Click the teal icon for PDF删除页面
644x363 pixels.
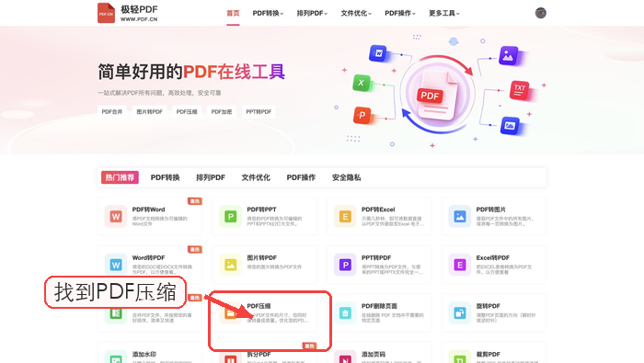coord(345,313)
